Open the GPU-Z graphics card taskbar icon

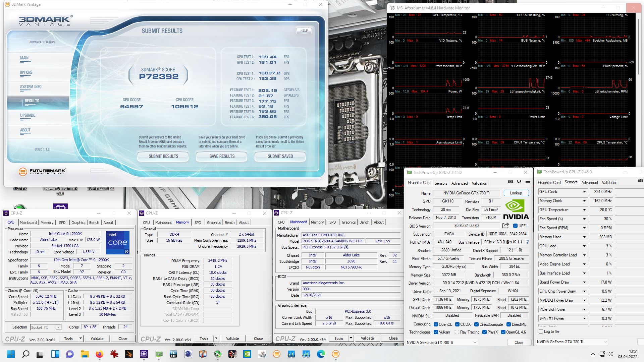click(x=159, y=354)
